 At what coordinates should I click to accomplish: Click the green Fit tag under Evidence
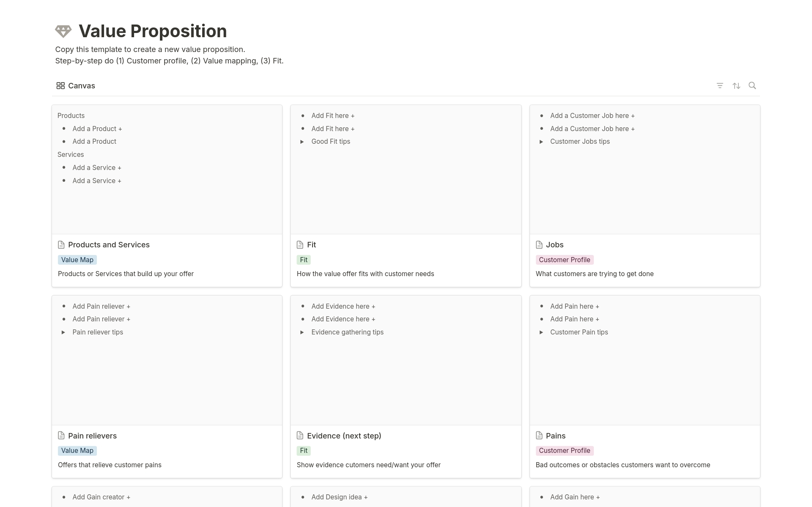point(304,450)
